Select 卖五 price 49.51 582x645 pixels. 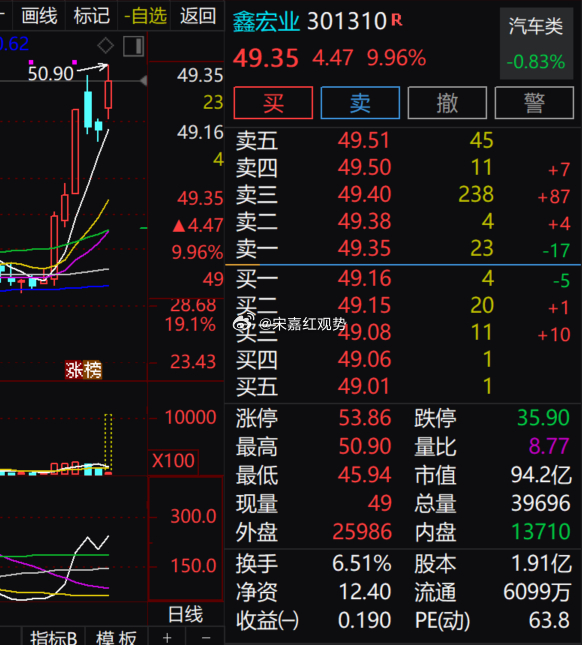tap(364, 140)
